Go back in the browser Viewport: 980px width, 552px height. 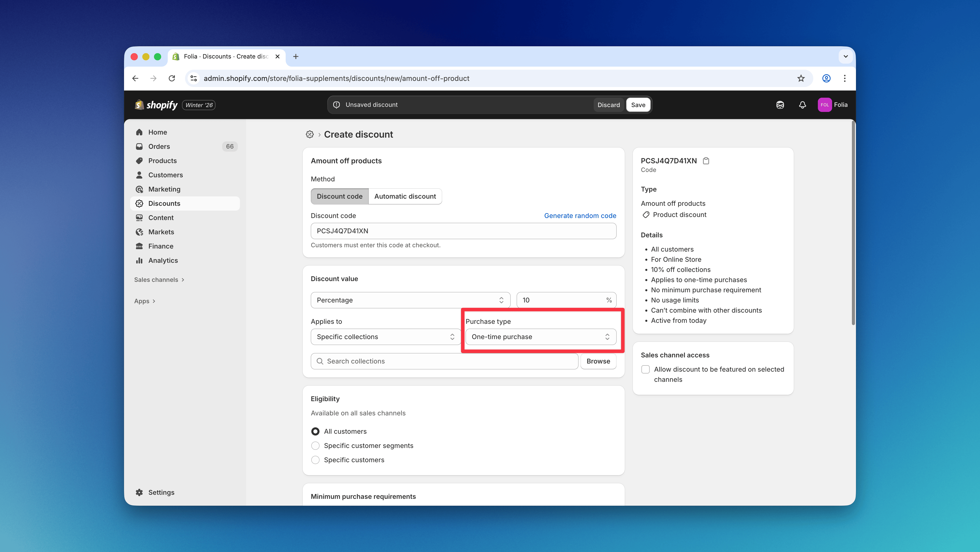[135, 78]
